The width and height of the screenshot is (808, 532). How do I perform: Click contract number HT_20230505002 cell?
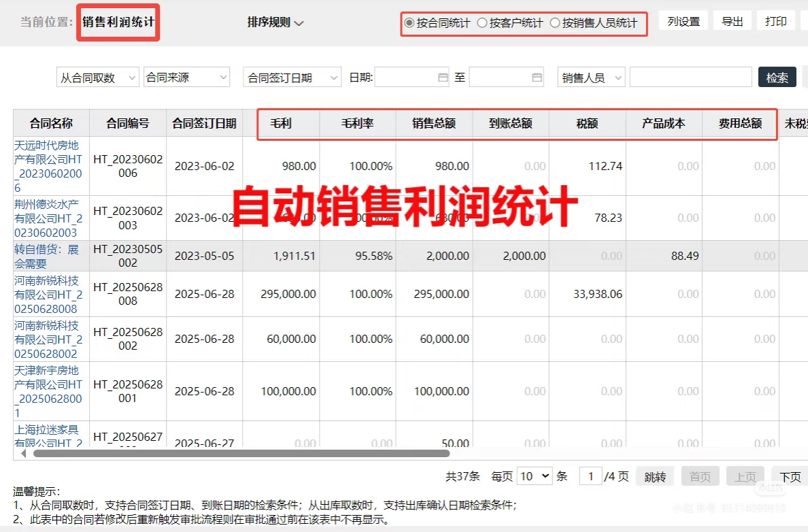click(128, 256)
